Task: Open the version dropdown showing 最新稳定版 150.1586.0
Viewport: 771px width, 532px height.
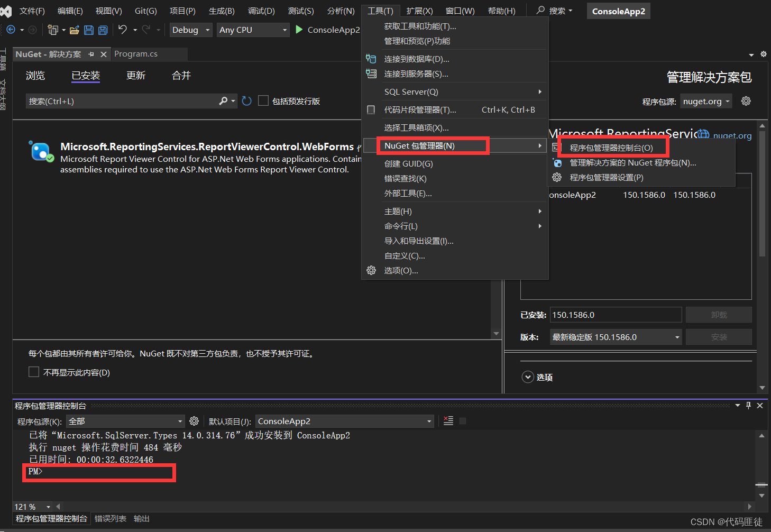Action: (616, 337)
